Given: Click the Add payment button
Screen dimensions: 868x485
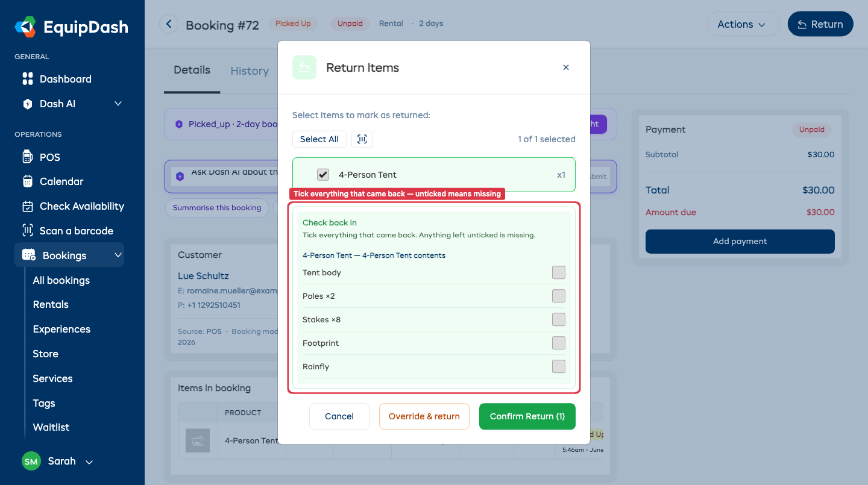Looking at the screenshot, I should pyautogui.click(x=740, y=241).
